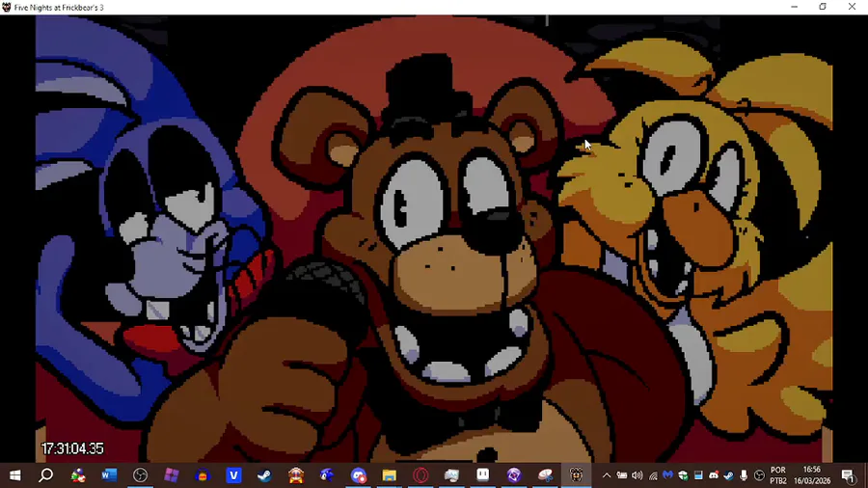868x488 pixels.
Task: Open the Sonic icon app in taskbar
Action: click(x=327, y=475)
